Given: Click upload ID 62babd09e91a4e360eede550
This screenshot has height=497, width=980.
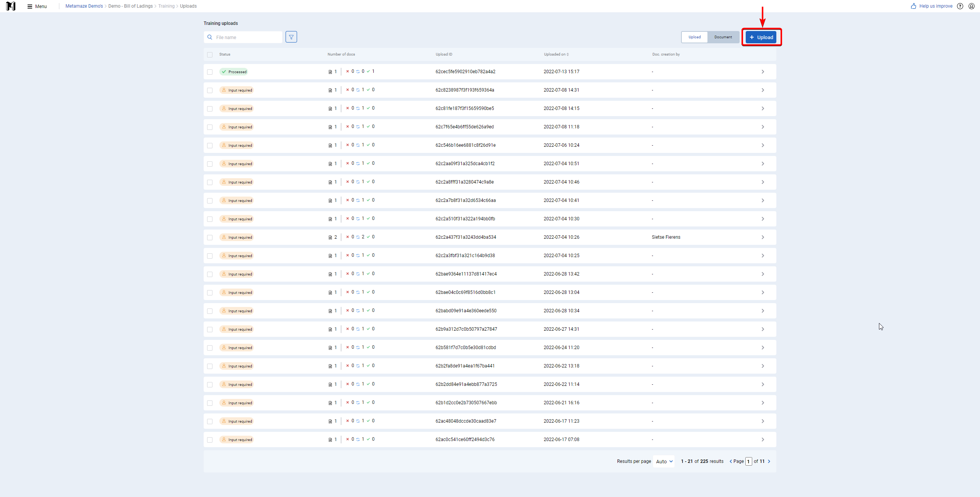Looking at the screenshot, I should tap(466, 311).
